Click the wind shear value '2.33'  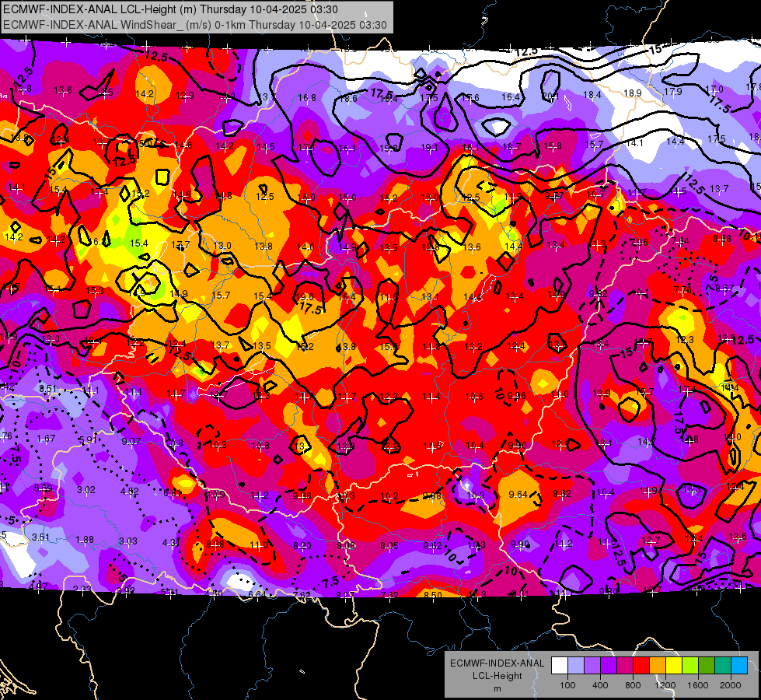point(82,590)
